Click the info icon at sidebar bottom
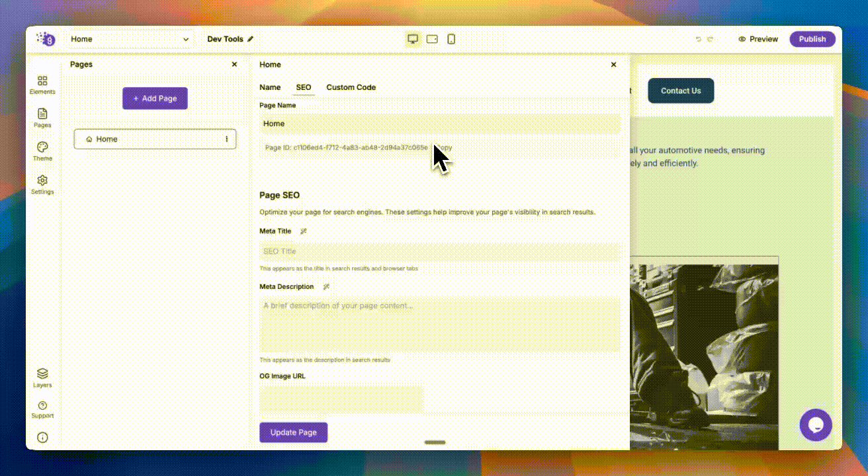This screenshot has width=868, height=476. pyautogui.click(x=42, y=437)
